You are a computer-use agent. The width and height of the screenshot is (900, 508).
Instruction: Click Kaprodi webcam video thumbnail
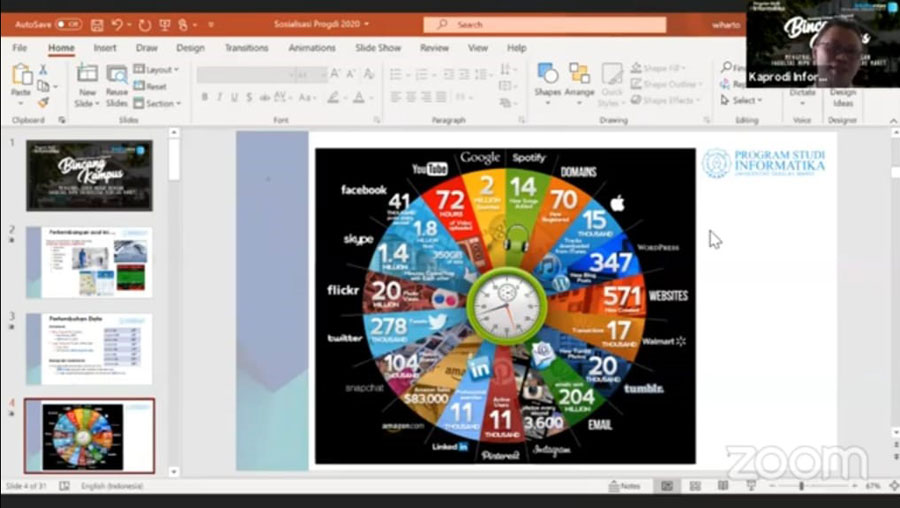(x=823, y=44)
